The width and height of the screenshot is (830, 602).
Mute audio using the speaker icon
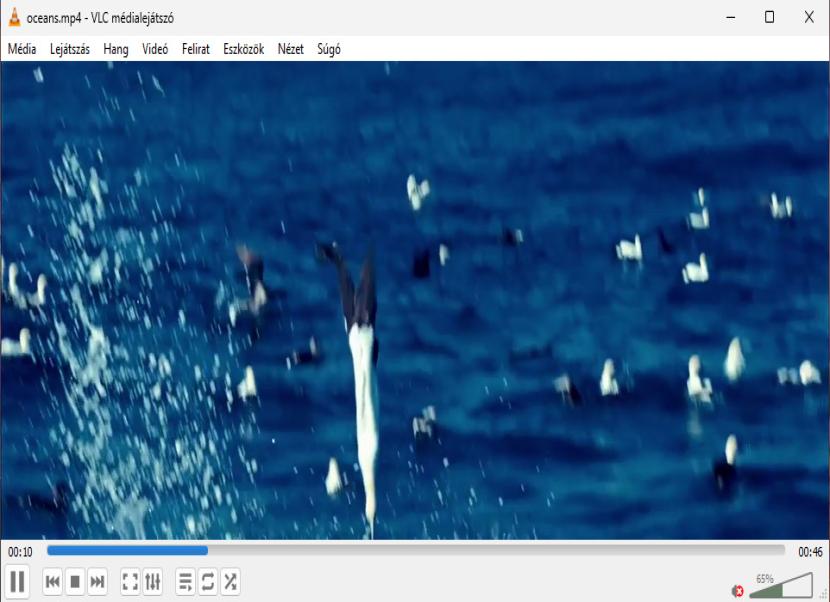pyautogui.click(x=738, y=591)
